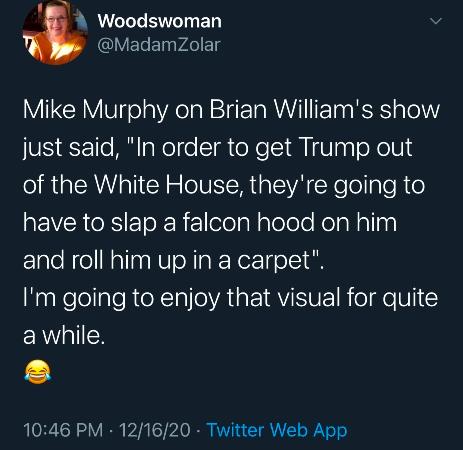This screenshot has width=463, height=450.
Task: Click the phrase "falcon hood" in tweet
Action: click(x=248, y=222)
